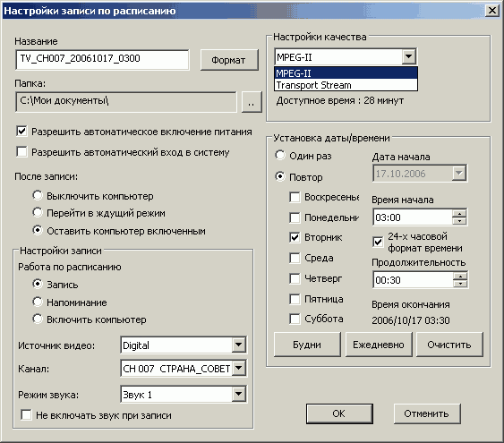Check Не включать звук при записи

(26, 414)
